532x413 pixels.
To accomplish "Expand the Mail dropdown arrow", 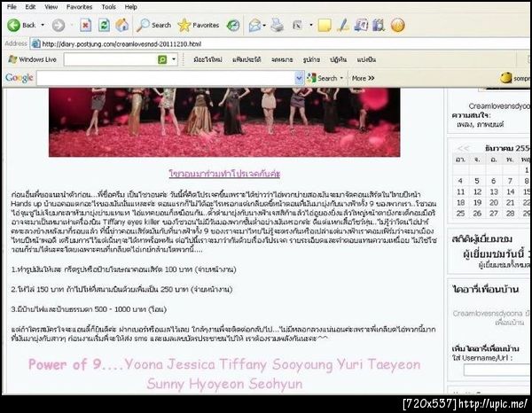I will [x=264, y=25].
